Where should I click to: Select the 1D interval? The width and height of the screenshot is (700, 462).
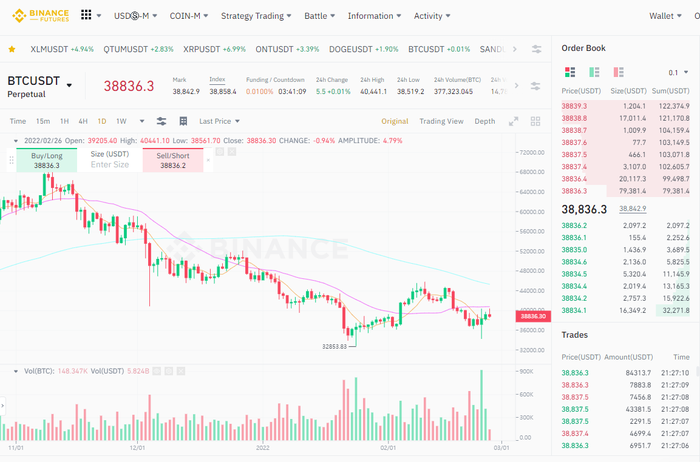click(x=102, y=121)
